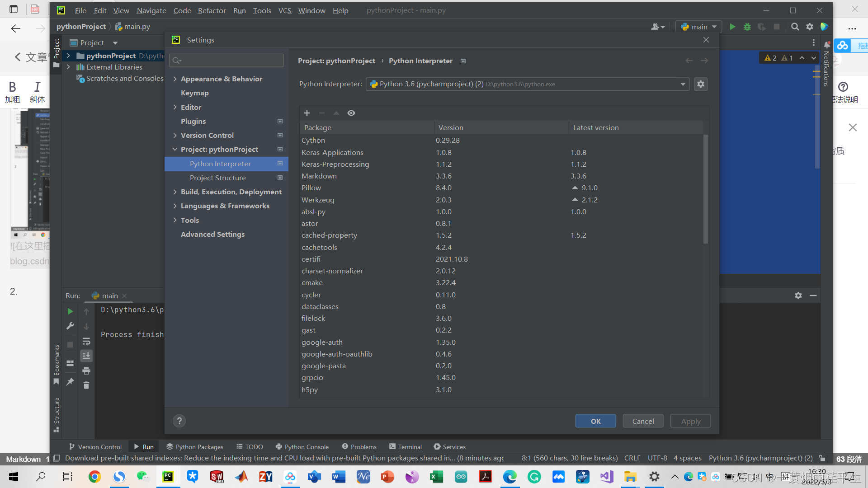Screen dimensions: 868x488
Task: Click the Package column header
Action: (x=367, y=128)
